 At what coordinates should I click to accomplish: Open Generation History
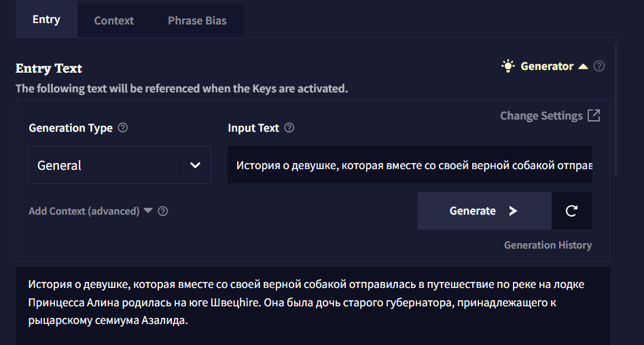pyautogui.click(x=548, y=245)
